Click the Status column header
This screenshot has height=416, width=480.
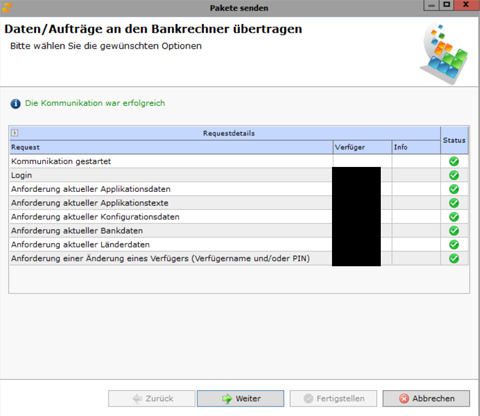454,140
